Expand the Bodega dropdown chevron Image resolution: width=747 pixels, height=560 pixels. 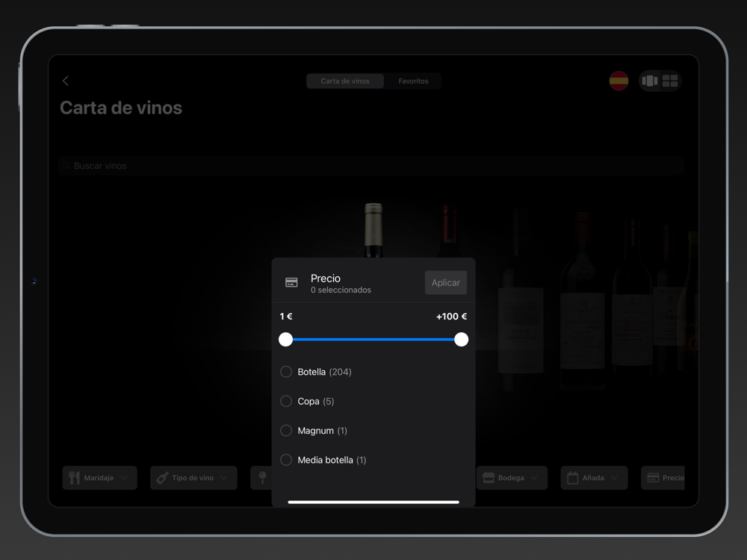[x=534, y=478]
